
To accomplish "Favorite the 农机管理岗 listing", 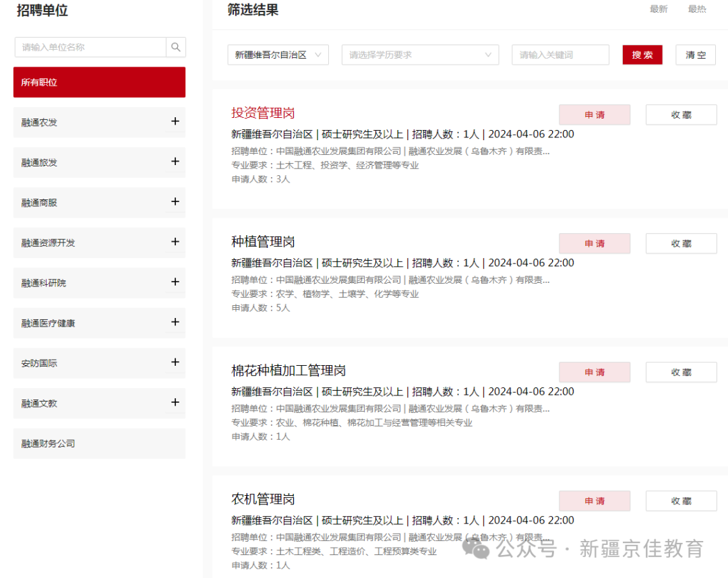I will [681, 501].
